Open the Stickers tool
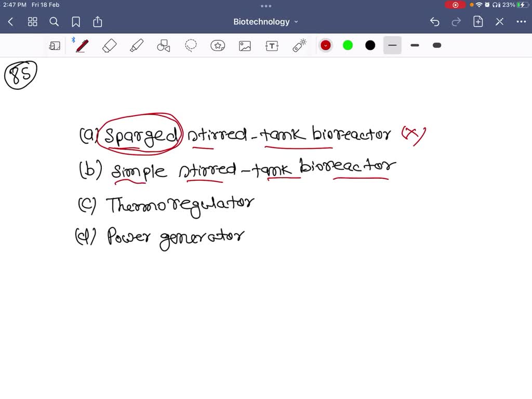This screenshot has width=532, height=399. coord(217,45)
